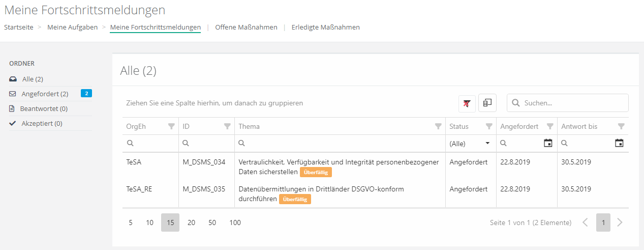Open the Antwort bis calendar date picker
This screenshot has height=250, width=644.
pyautogui.click(x=619, y=144)
